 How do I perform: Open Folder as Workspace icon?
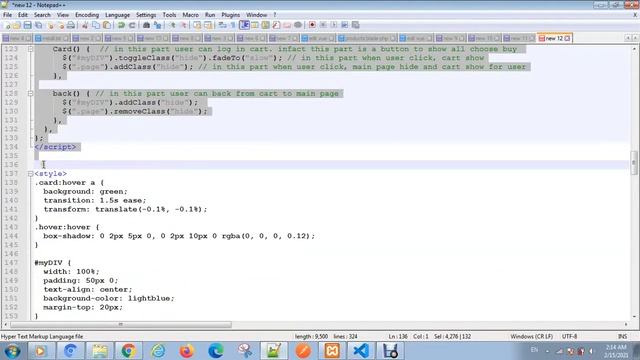[287, 25]
